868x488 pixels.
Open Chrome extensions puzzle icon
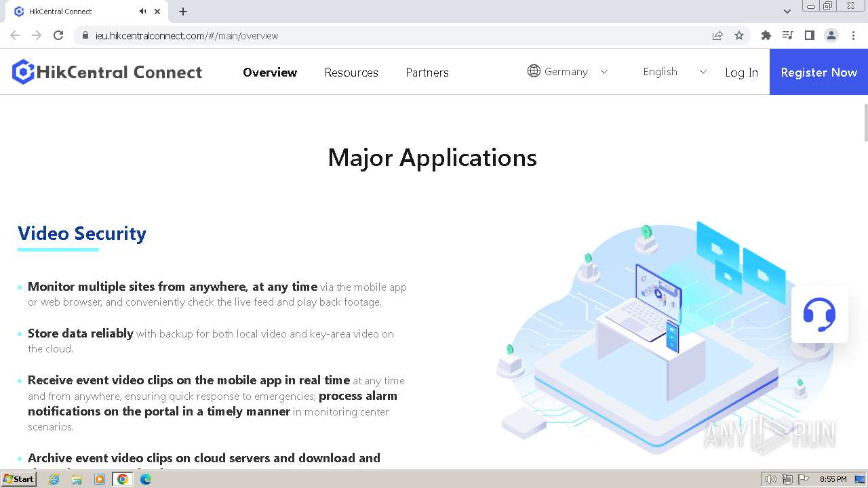click(766, 35)
